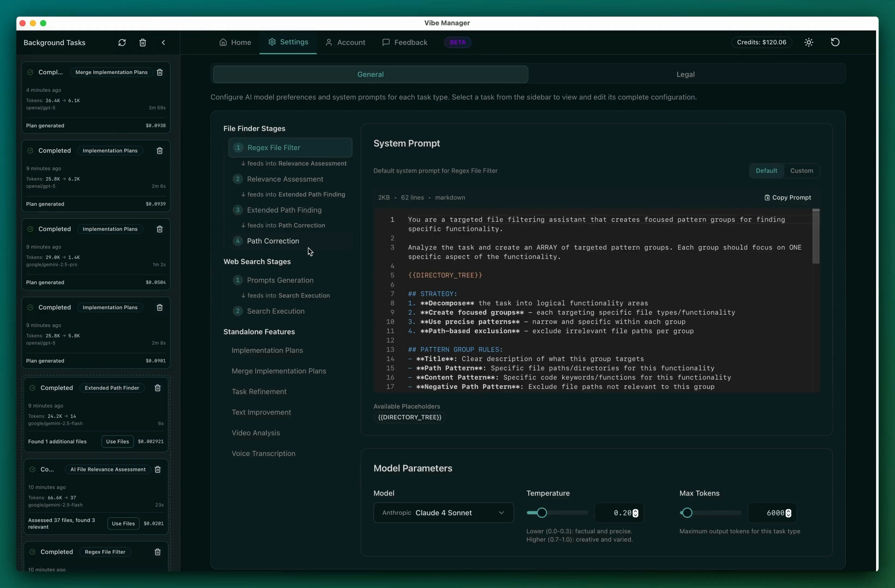
Task: Click the "Extended Path Finder" tag label
Action: click(112, 388)
